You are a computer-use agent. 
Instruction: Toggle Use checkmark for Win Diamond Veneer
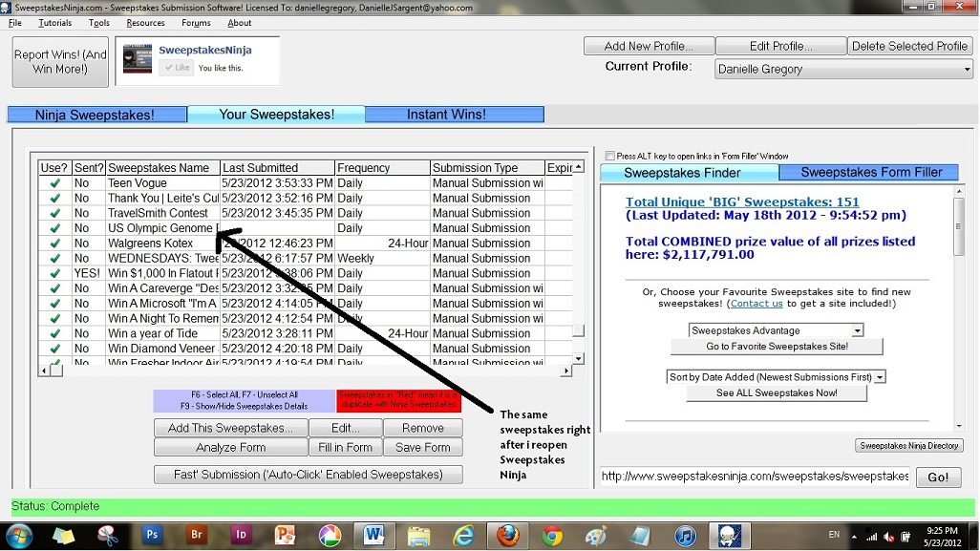tap(55, 348)
